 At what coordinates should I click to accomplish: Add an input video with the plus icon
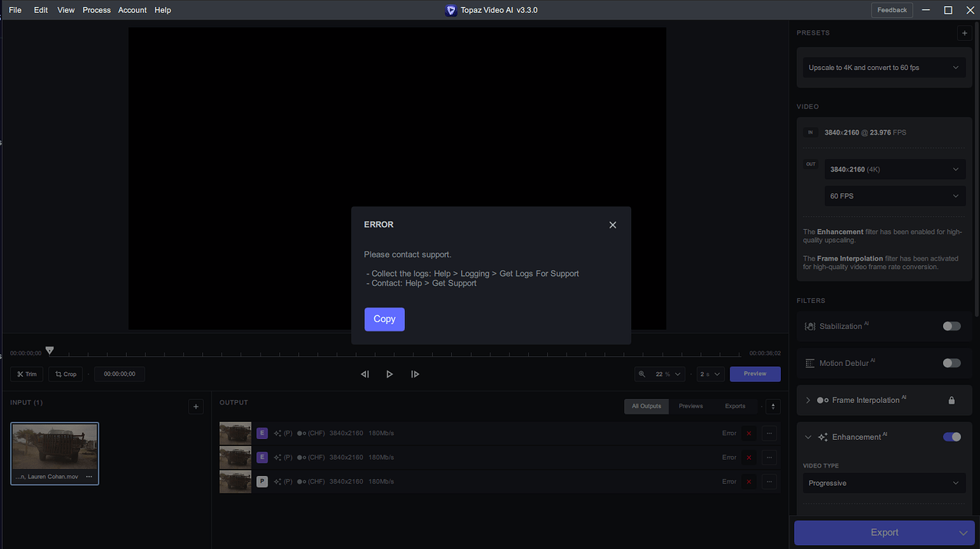(196, 407)
